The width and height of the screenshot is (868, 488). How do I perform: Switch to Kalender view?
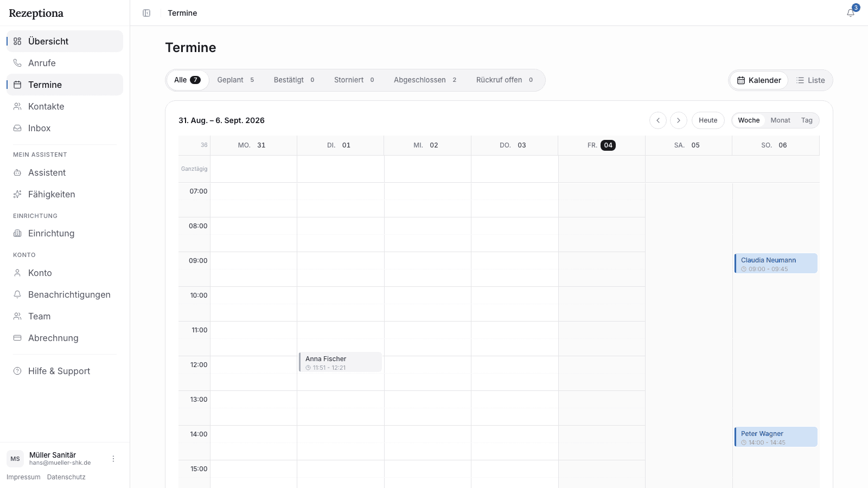coord(759,80)
